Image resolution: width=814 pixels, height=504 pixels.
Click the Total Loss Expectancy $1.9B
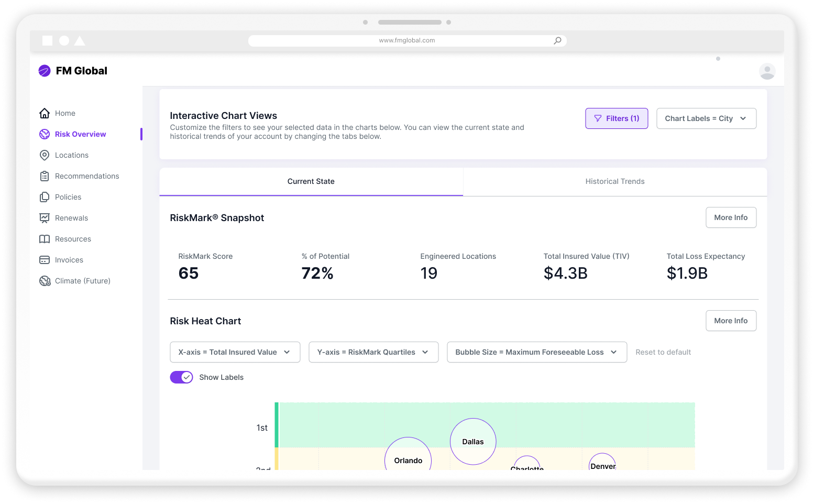click(x=687, y=273)
